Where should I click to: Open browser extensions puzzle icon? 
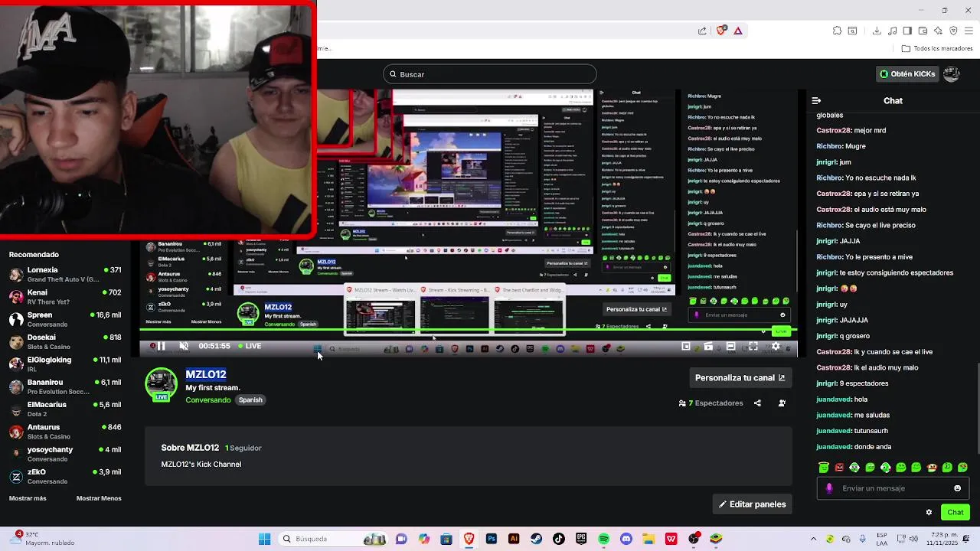837,31
